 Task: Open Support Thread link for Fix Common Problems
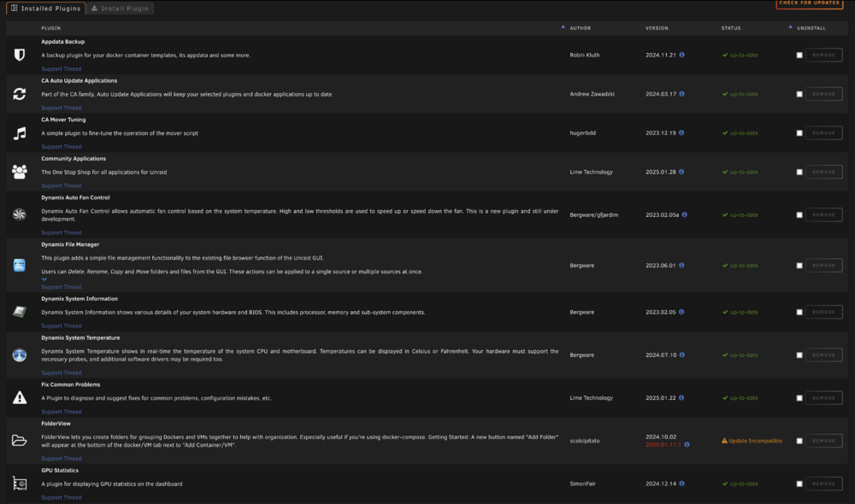click(61, 412)
